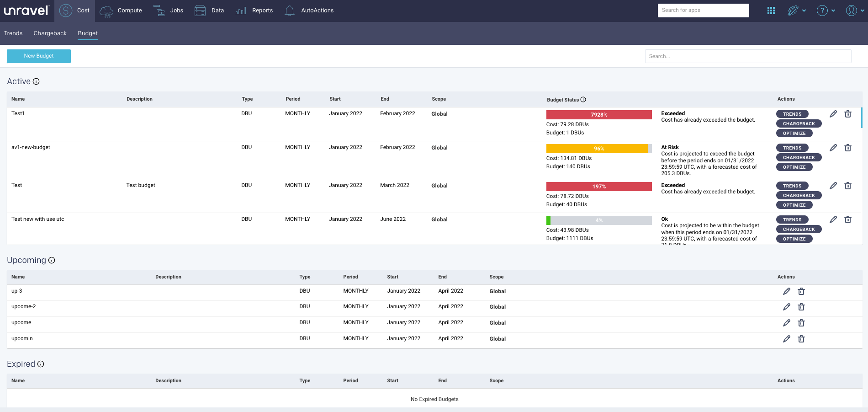Open the apps grid icon

tap(771, 11)
